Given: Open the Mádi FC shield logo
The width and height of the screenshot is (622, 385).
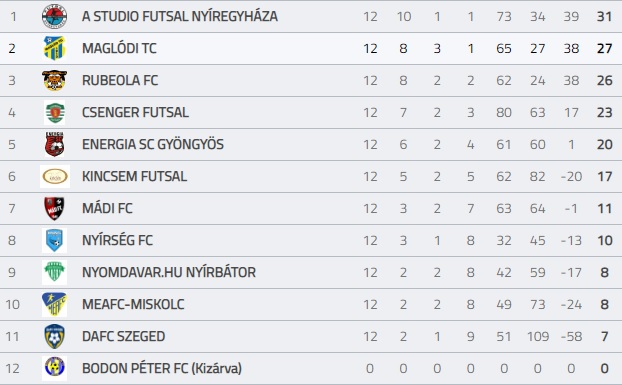Looking at the screenshot, I should [54, 209].
